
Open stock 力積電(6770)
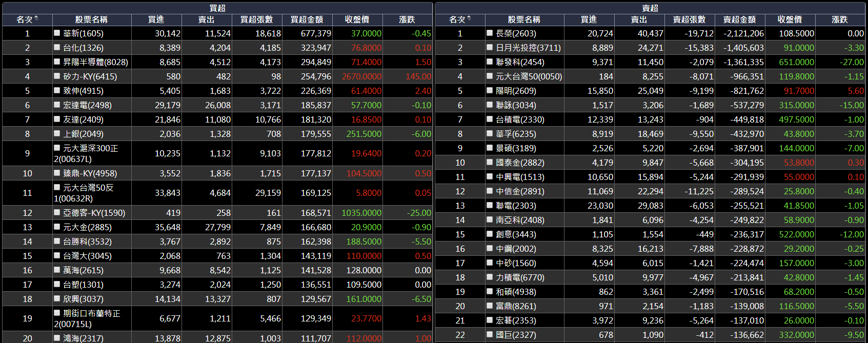tap(520, 277)
